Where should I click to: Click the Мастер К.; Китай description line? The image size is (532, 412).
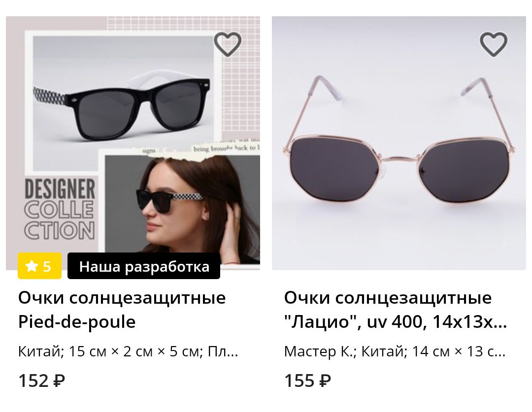(x=395, y=351)
